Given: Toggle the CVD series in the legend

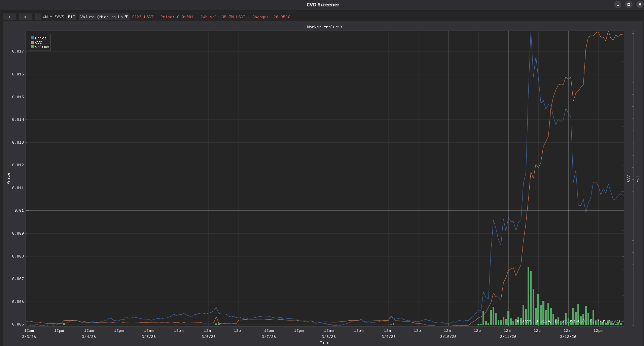Looking at the screenshot, I should [x=39, y=42].
